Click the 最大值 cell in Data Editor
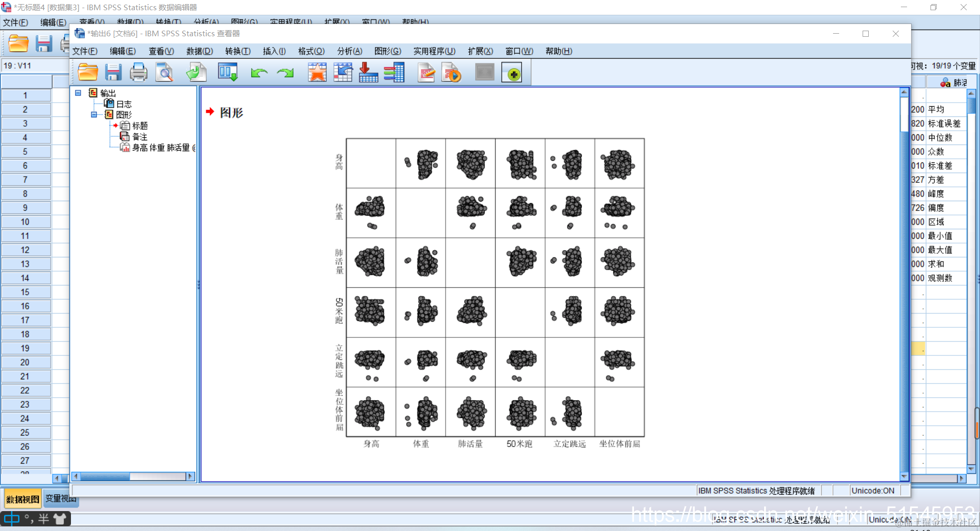The height and width of the screenshot is (531, 980). 946,250
